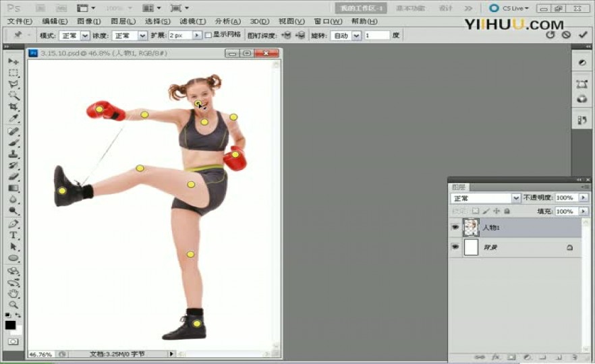Expand the layer blend mode dropdown 正常
This screenshot has height=364, width=595.
pyautogui.click(x=485, y=198)
